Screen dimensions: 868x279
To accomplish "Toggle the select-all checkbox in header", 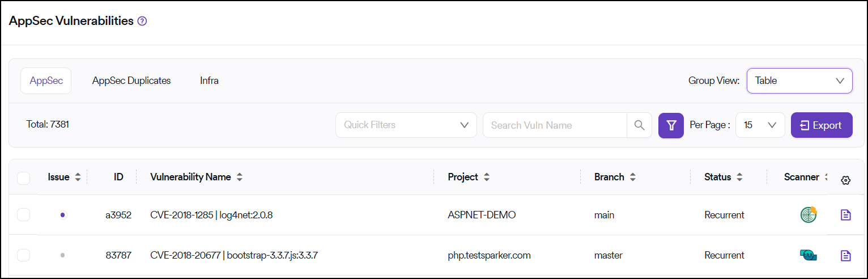I will click(23, 178).
